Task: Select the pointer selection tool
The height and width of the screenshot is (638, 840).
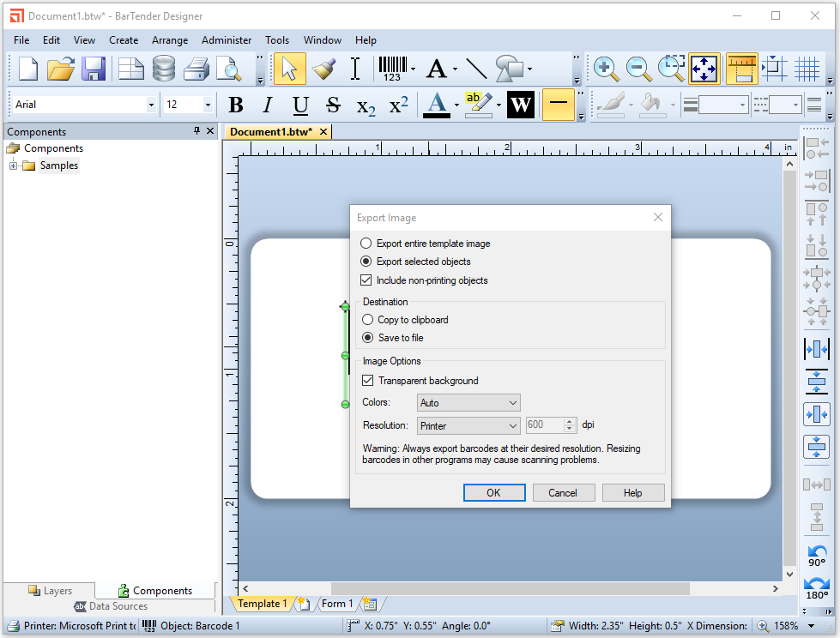Action: pyautogui.click(x=290, y=69)
